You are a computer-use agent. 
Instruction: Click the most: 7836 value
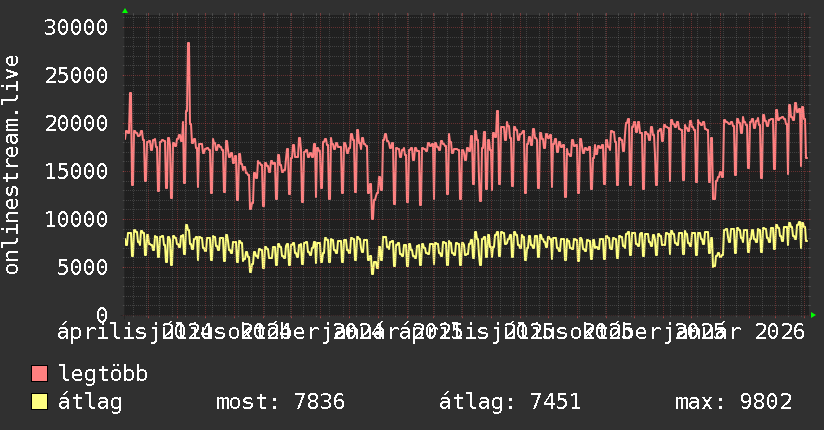point(280,402)
